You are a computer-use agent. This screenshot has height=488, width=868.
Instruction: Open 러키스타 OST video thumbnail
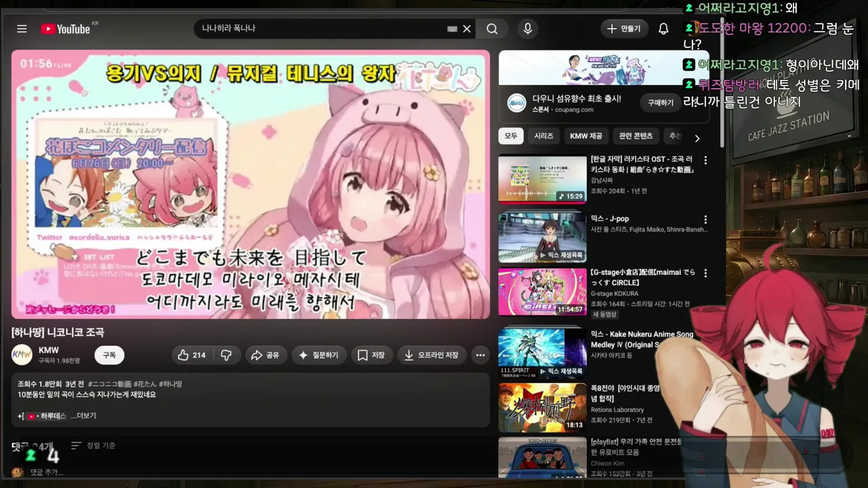click(542, 179)
